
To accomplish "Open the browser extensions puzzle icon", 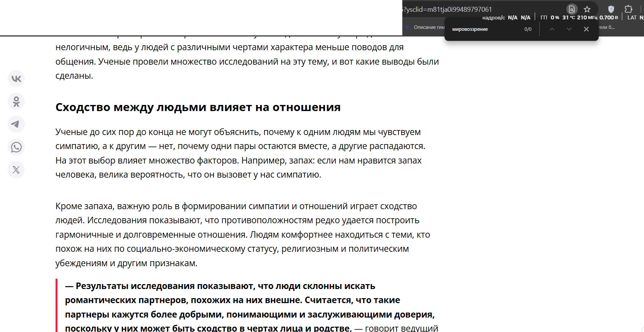I will click(x=628, y=9).
